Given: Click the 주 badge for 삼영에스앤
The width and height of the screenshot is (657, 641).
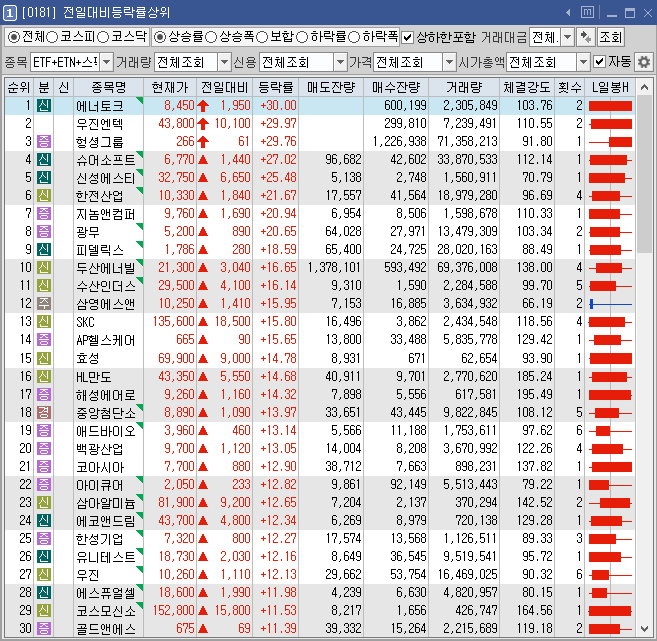Looking at the screenshot, I should point(44,303).
